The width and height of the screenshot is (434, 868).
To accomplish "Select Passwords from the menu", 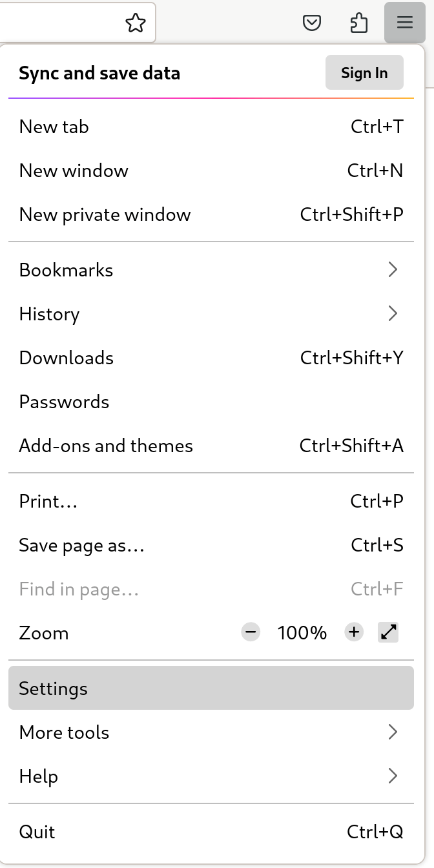I will (x=64, y=402).
